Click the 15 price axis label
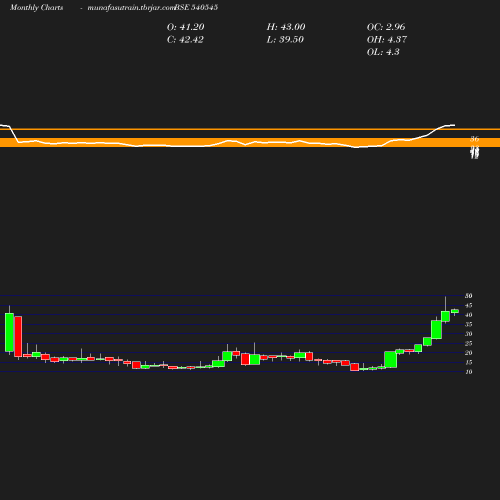Viewport: 500px width, 500px height. coord(469,362)
